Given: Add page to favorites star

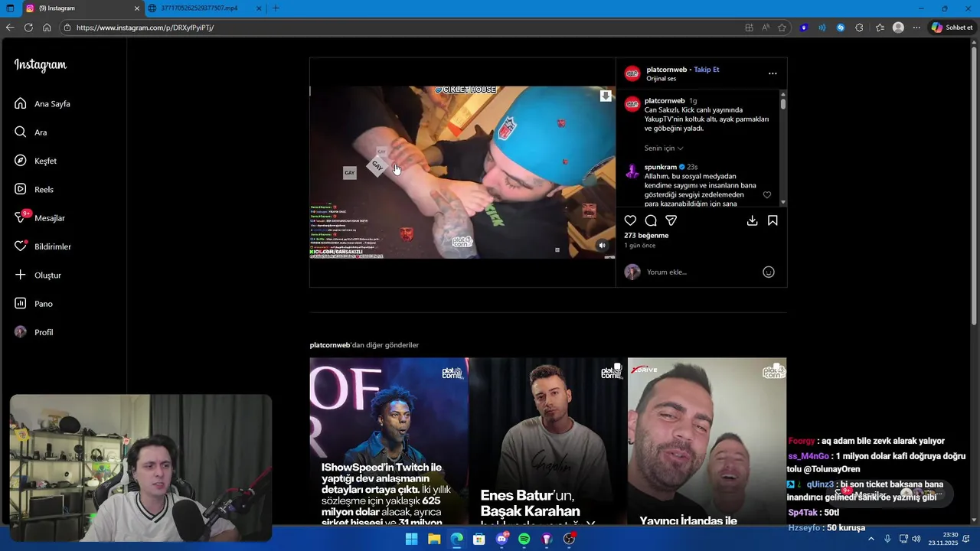Looking at the screenshot, I should [x=782, y=28].
